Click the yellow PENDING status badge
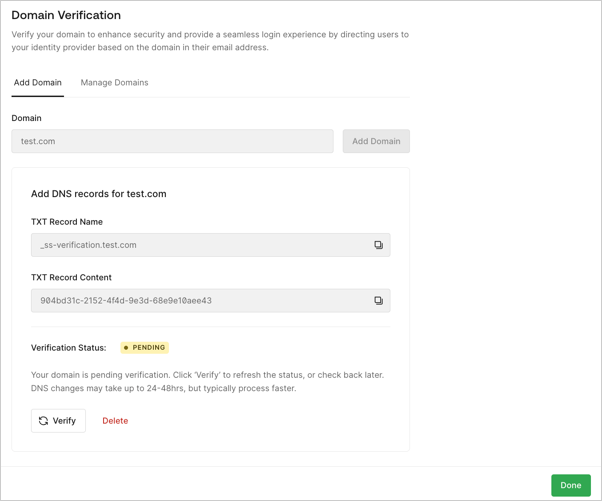 (x=145, y=347)
